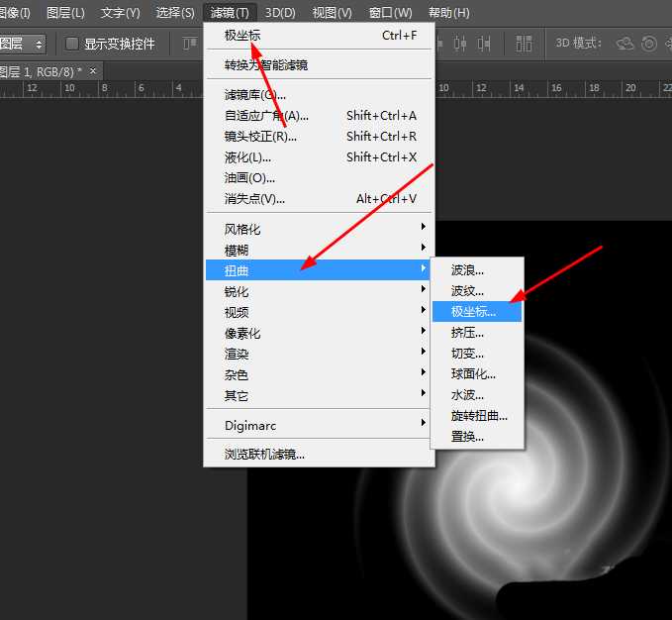Click the Auto-Align Layers icon
Image resolution: width=672 pixels, height=620 pixels.
[524, 44]
